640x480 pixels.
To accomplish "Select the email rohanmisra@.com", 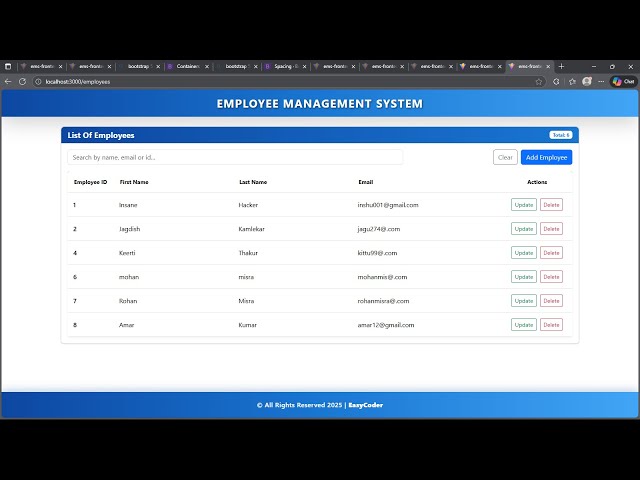I will pyautogui.click(x=383, y=301).
